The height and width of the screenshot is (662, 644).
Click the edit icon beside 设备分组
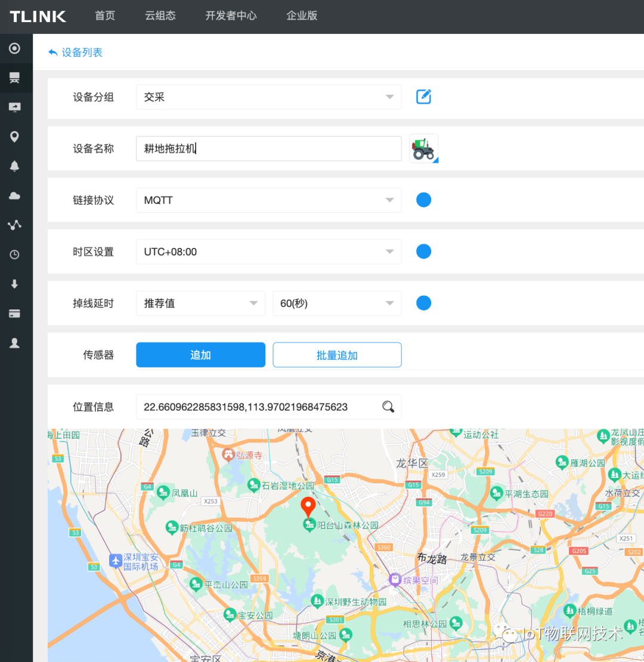click(x=423, y=97)
